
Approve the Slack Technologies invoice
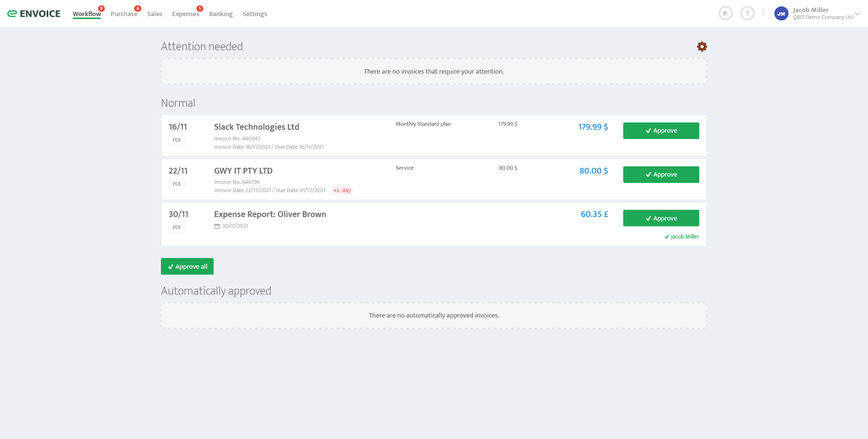pos(661,131)
